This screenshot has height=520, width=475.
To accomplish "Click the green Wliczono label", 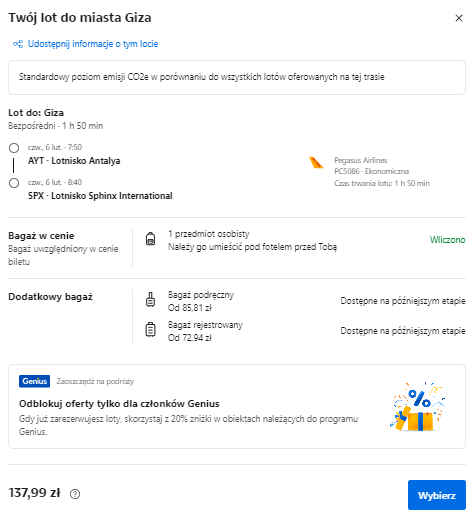I will tap(447, 240).
